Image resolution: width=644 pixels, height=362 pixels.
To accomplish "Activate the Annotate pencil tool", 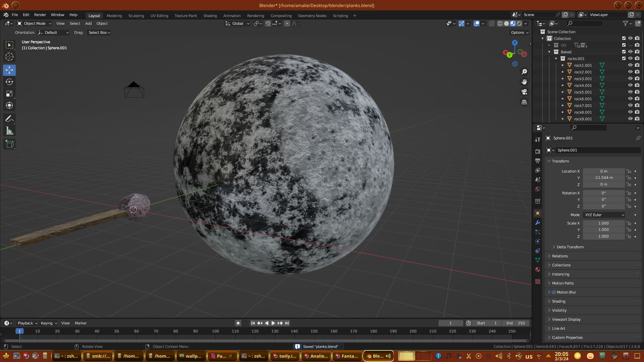I will point(9,119).
